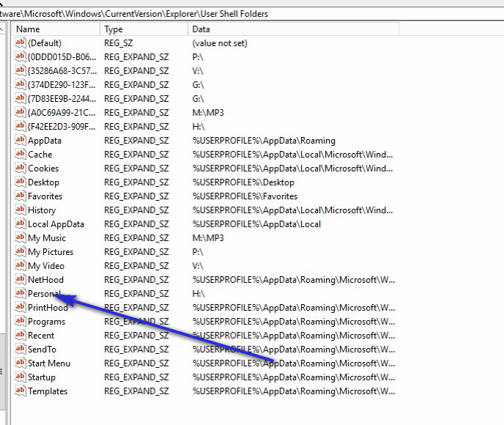
Task: Click the icon beside AppData entry
Action: tap(21, 140)
